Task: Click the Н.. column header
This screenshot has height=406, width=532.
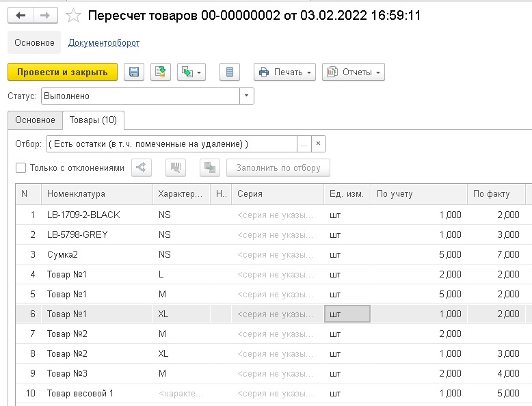Action: 222,194
